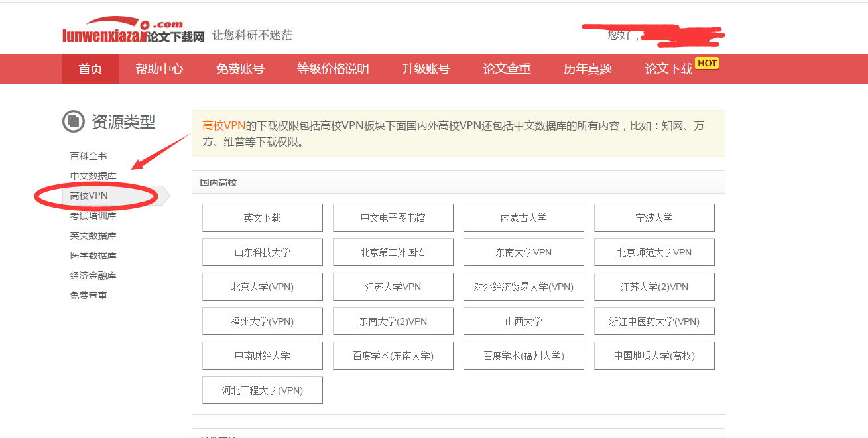
Task: Click the 资源类型 section icon
Action: click(73, 121)
